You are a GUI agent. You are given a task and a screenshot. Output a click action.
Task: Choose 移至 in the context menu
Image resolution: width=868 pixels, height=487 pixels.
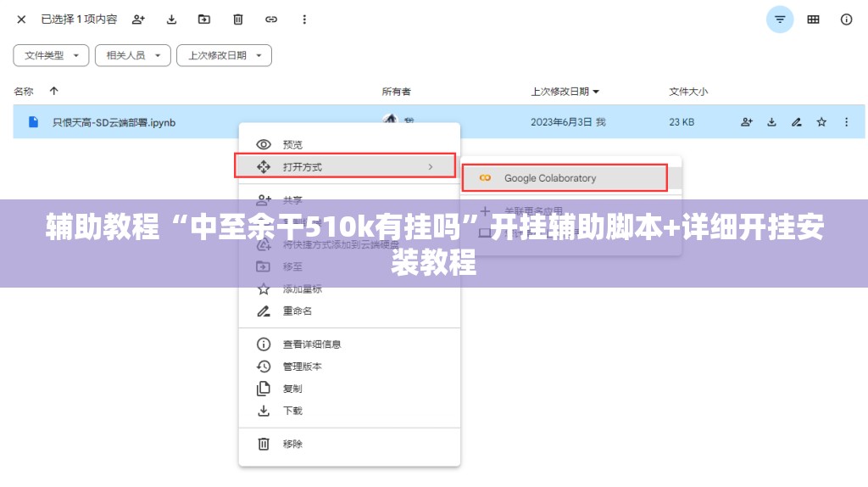[349, 266]
